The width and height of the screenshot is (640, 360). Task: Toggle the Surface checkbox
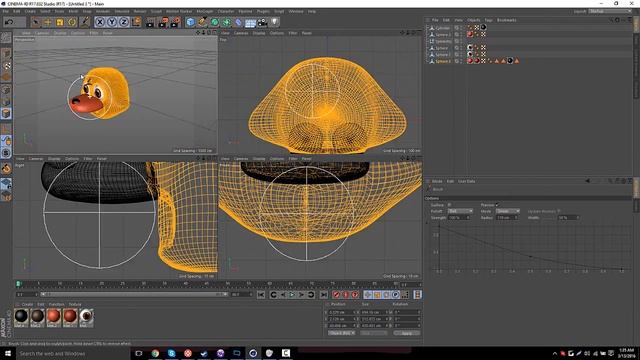click(449, 205)
